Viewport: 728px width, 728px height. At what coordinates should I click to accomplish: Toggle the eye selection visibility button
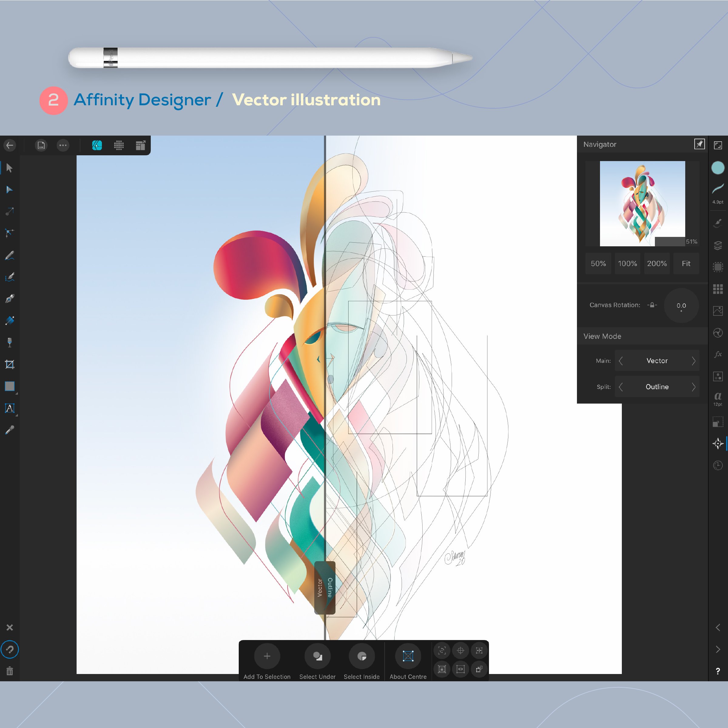pyautogui.click(x=460, y=669)
